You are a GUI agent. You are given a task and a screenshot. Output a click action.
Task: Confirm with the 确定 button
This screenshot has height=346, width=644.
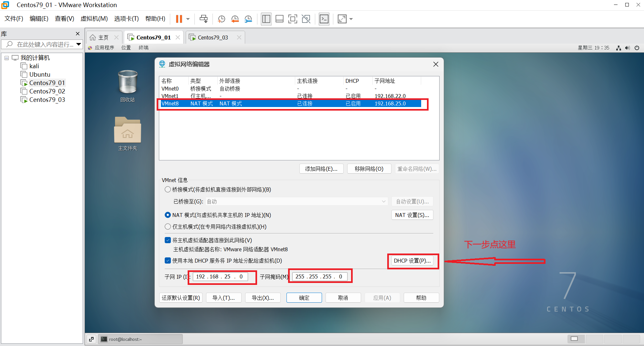click(304, 298)
